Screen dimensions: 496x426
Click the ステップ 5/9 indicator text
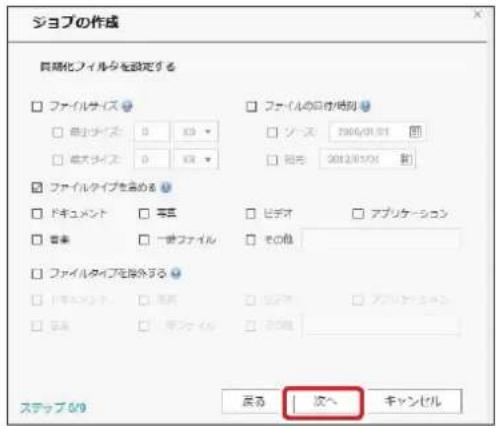click(53, 408)
